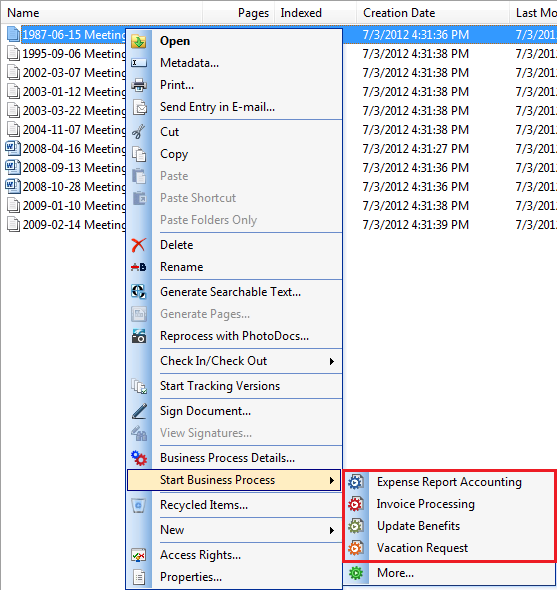Select Generate Searchable Text... menu entry
Image resolution: width=557 pixels, height=590 pixels.
(230, 292)
